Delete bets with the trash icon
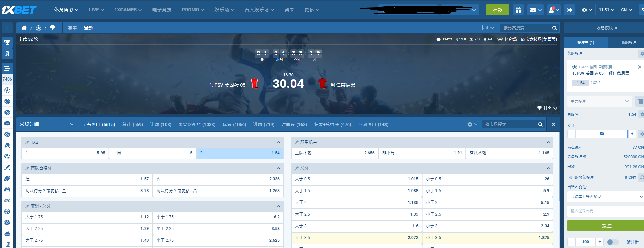The width and height of the screenshot is (644, 248). coord(641,101)
